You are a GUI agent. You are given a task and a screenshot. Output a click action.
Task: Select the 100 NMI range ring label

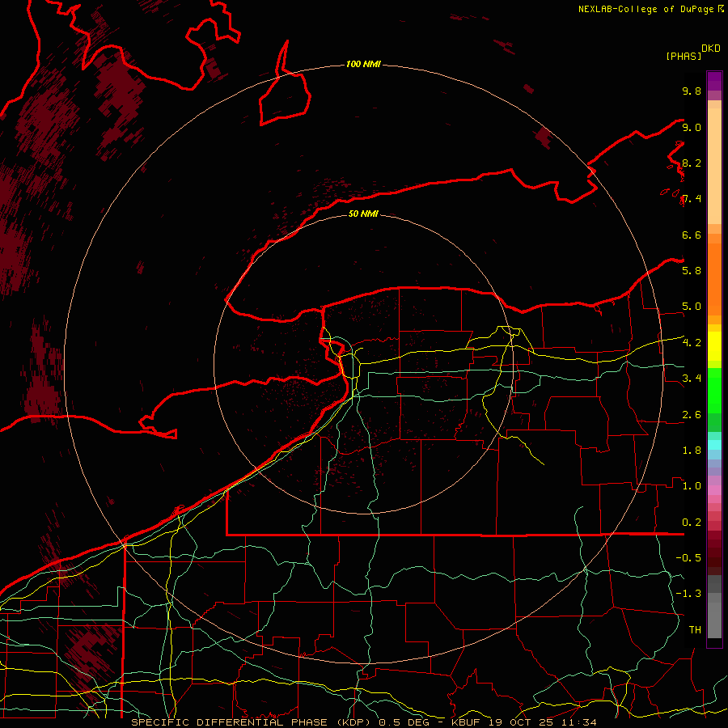363,64
